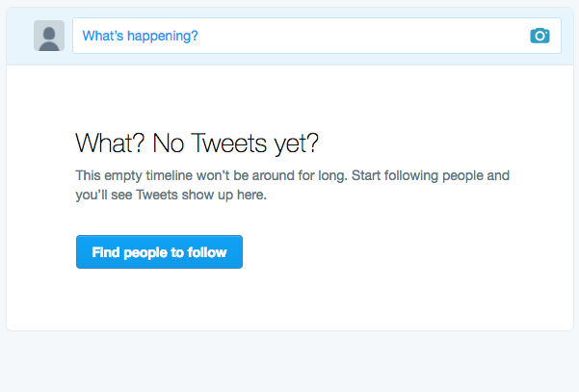Click empty white area above the heading

[x=290, y=98]
